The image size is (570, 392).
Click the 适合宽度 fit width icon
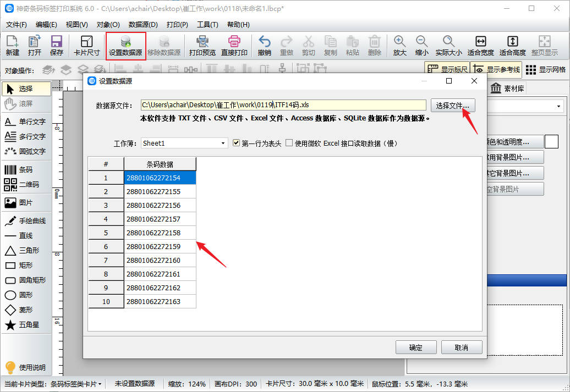tap(480, 46)
